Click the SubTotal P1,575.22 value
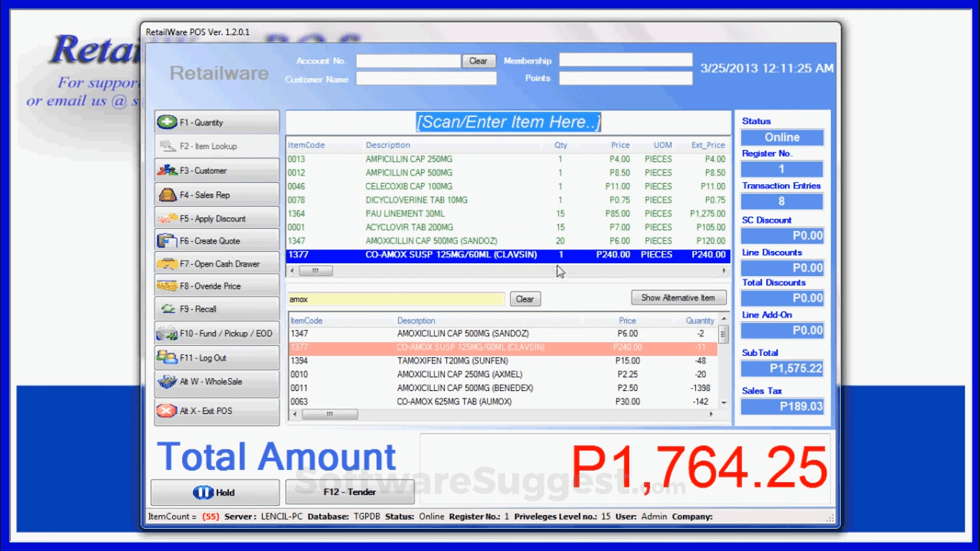 [782, 368]
